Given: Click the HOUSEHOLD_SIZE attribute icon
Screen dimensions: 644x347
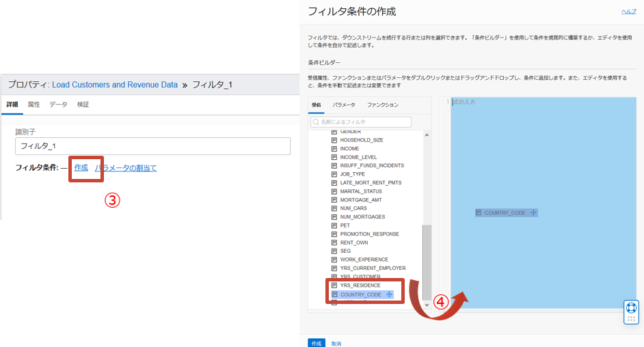Looking at the screenshot, I should [x=334, y=140].
